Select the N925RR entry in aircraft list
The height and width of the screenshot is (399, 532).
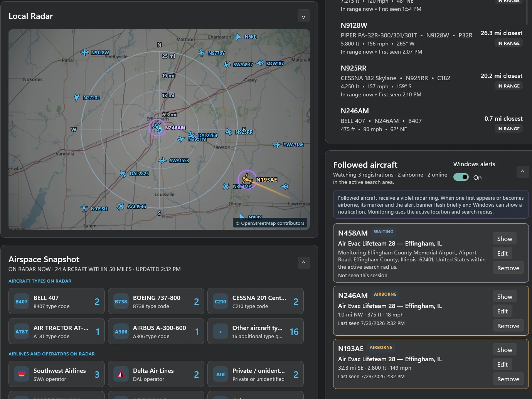431,81
